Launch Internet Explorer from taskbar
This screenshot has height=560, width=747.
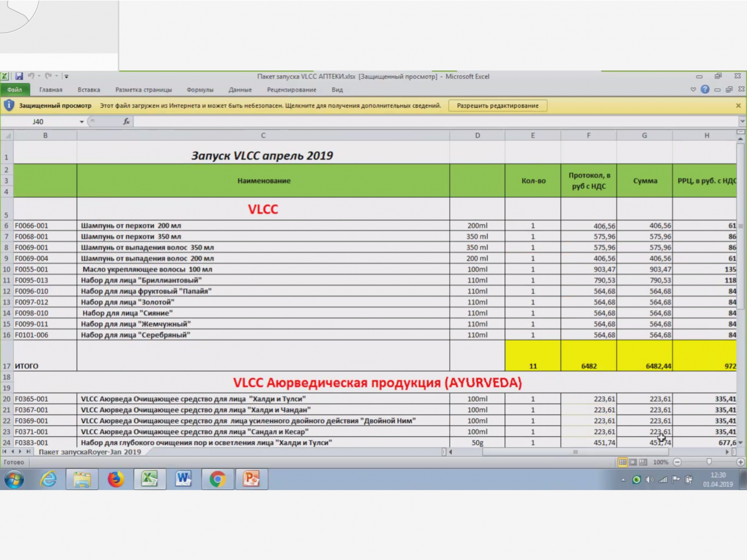coord(49,480)
